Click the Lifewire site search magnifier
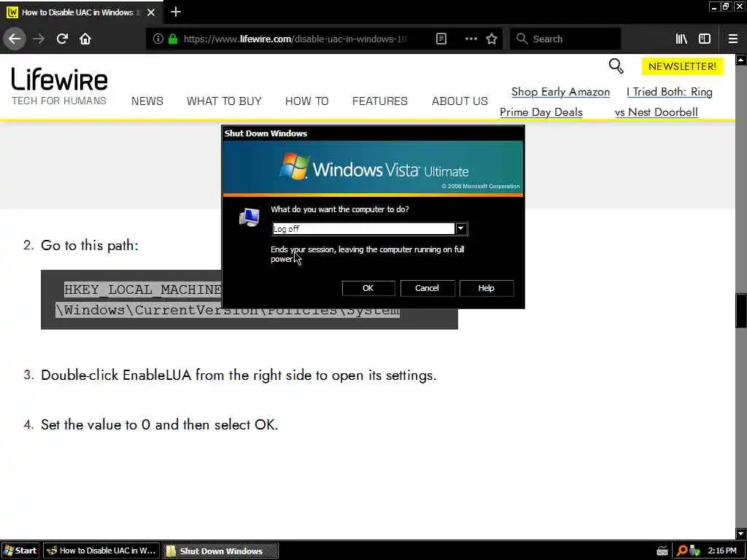This screenshot has width=747, height=560. 616,66
